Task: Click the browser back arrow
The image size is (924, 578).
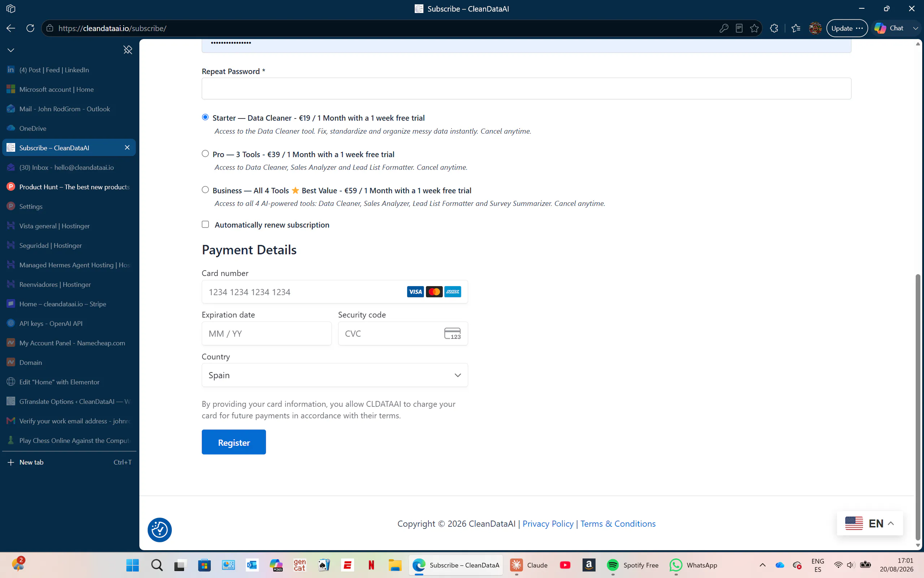Action: click(11, 28)
